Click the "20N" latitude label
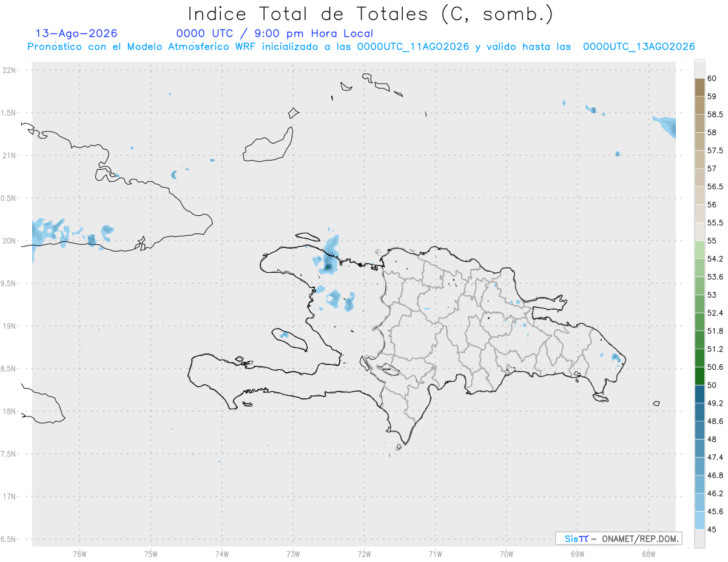728x562 pixels. tap(10, 241)
